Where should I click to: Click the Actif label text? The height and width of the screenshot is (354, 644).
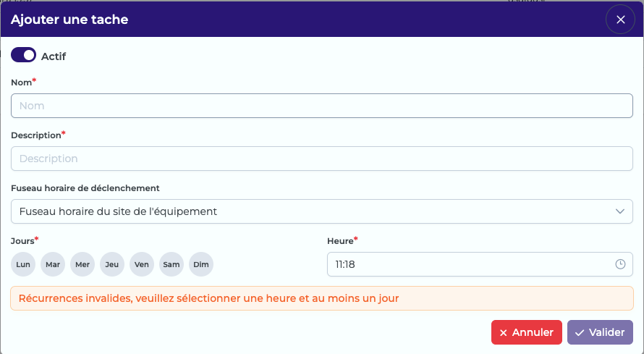pos(54,56)
